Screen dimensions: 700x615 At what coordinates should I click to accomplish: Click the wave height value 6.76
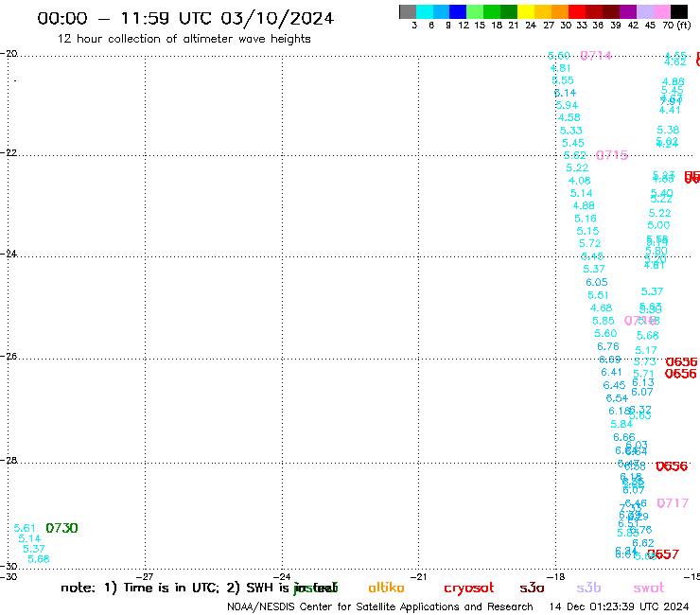pyautogui.click(x=608, y=346)
